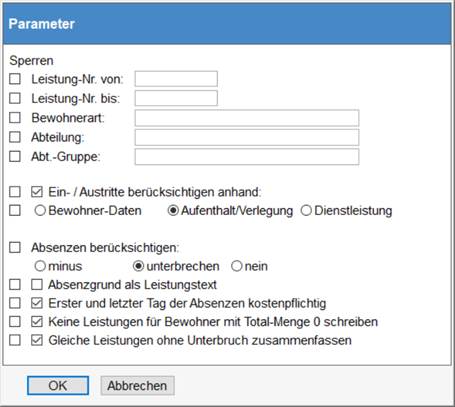
Task: Choose minus for Absenzen berücksichtigen
Action: (40, 266)
